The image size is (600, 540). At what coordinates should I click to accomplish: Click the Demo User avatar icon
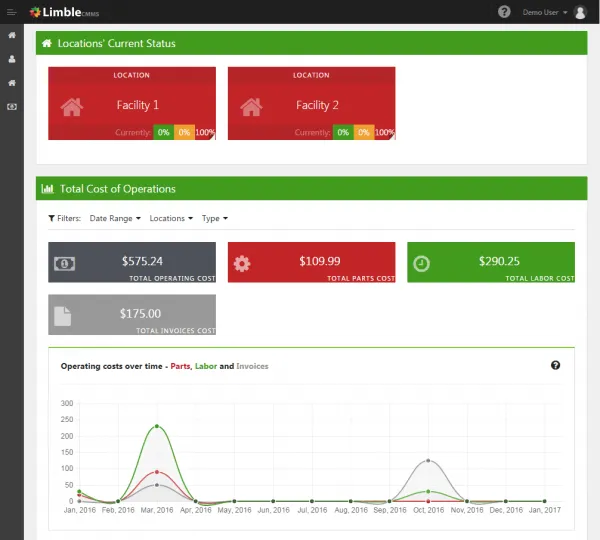coord(580,12)
